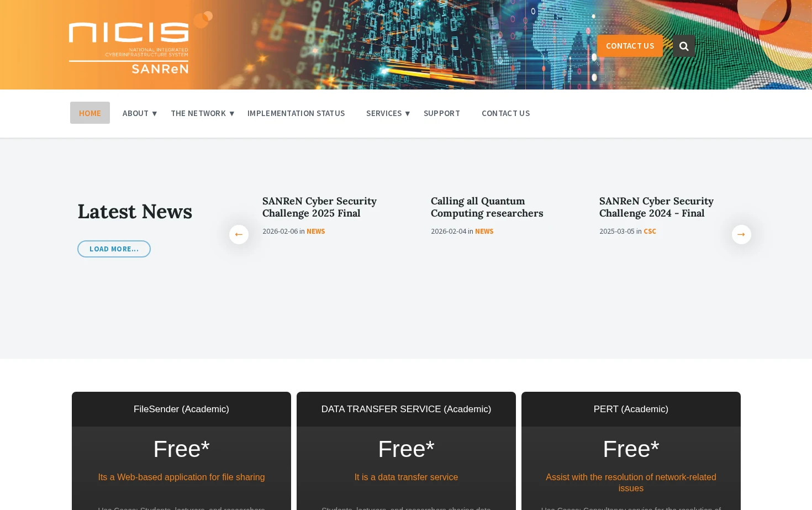This screenshot has height=510, width=812.
Task: Click the PERT (Academic) card header
Action: point(631,409)
